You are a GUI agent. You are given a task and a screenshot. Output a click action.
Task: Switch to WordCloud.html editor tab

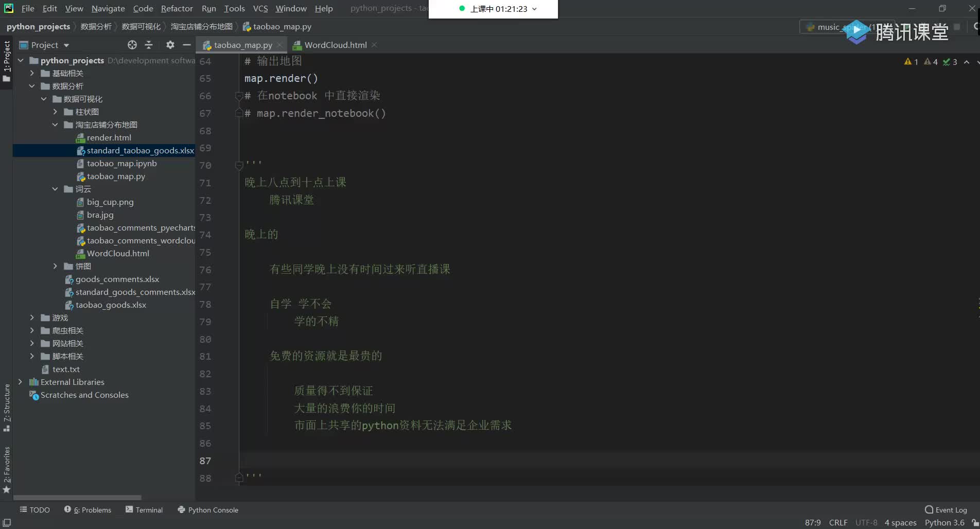(x=336, y=45)
